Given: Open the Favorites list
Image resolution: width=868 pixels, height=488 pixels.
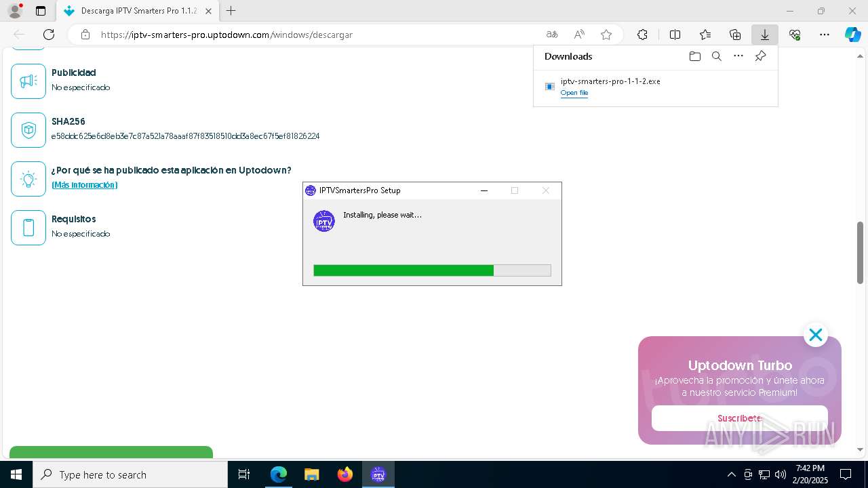Looking at the screenshot, I should [705, 35].
